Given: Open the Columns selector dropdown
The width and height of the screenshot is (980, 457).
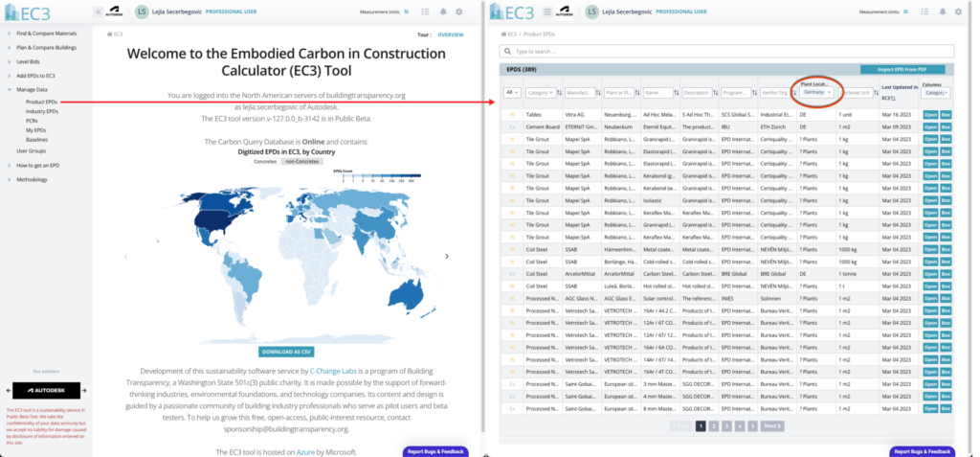Looking at the screenshot, I should click(936, 93).
